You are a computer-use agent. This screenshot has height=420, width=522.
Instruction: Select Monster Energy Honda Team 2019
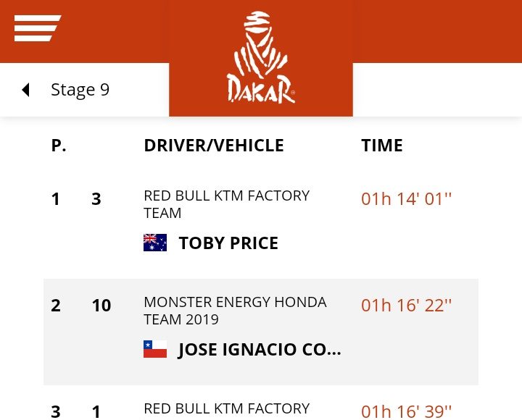235,311
